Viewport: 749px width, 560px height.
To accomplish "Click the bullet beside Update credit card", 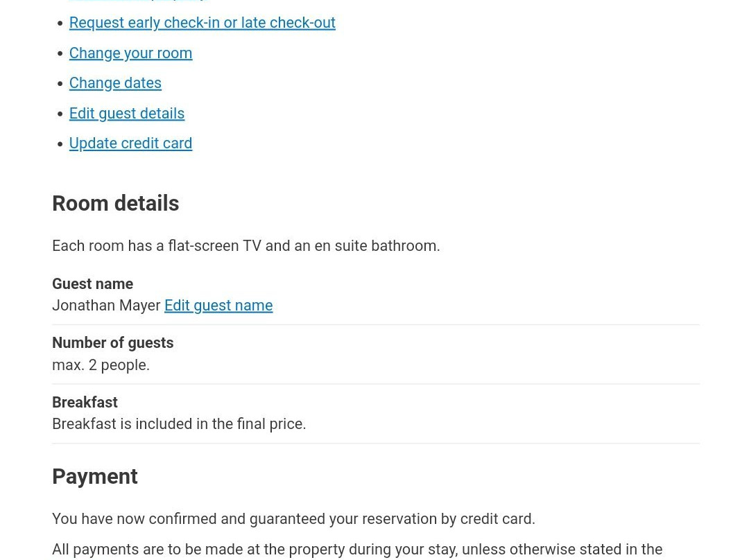I will (60, 144).
